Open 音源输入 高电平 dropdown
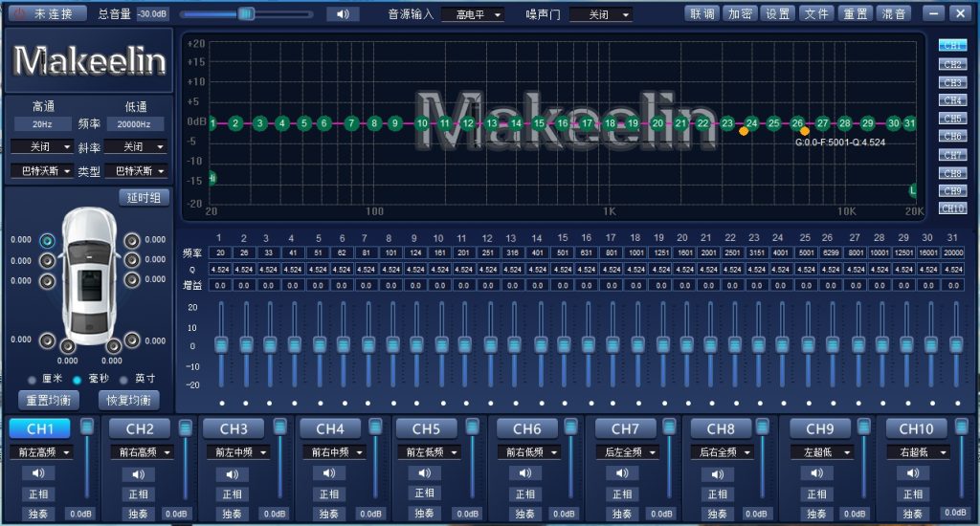Viewport: 980px width, 526px height. click(473, 14)
